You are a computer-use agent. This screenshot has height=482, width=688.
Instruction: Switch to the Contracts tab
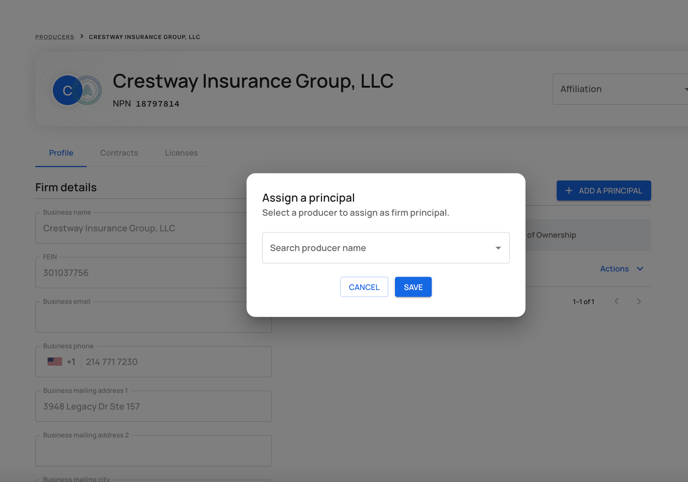[x=119, y=153]
